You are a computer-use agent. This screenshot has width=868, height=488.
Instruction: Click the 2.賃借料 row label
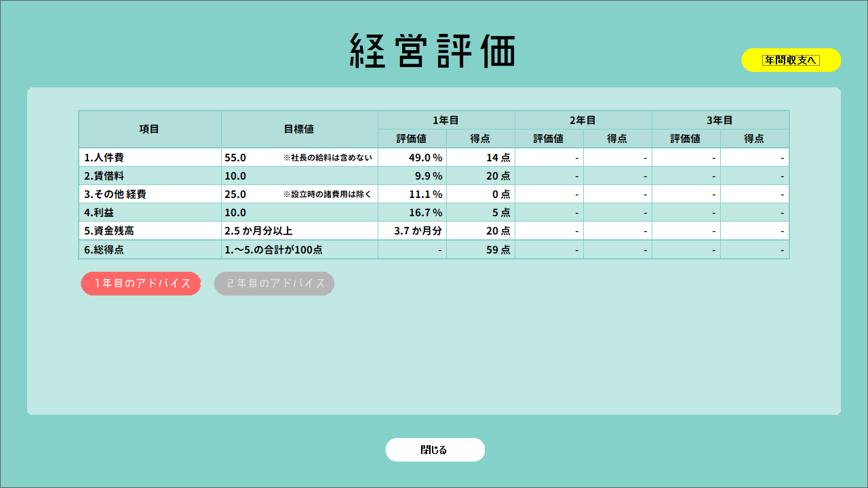coord(104,176)
